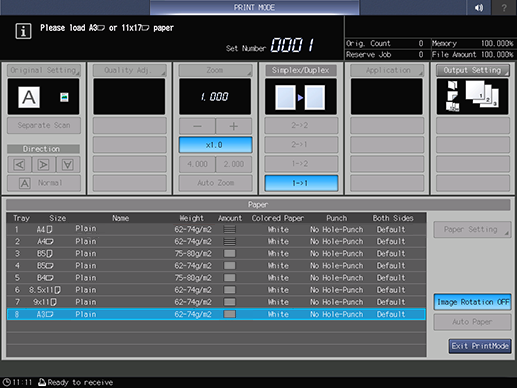
Task: Open the Simplex/Duplex header
Action: pos(301,70)
